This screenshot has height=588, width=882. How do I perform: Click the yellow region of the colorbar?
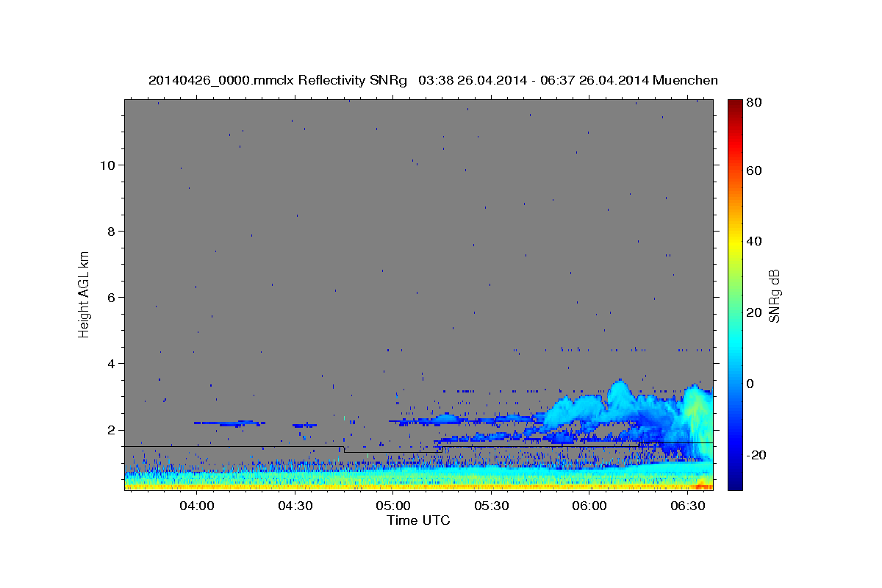coord(735,243)
